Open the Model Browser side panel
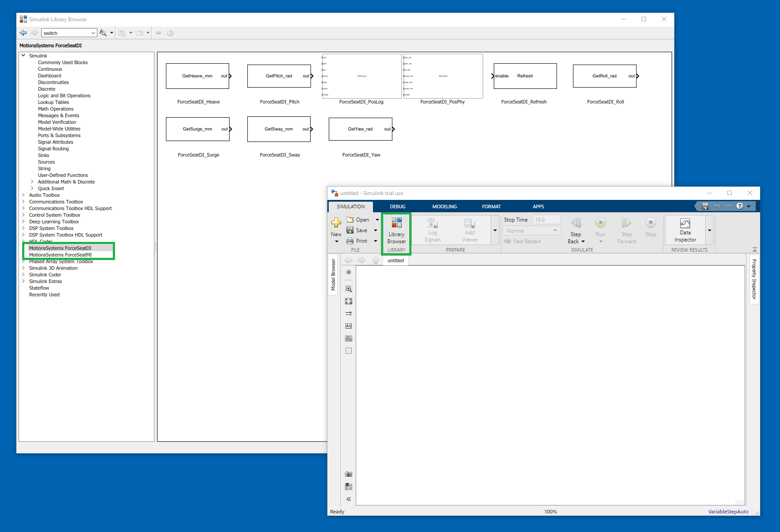The image size is (780, 532). pyautogui.click(x=333, y=275)
